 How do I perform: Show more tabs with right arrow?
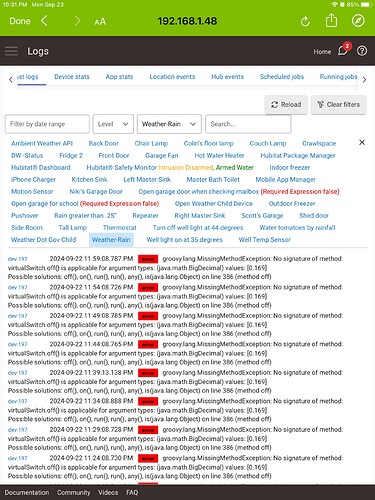click(x=364, y=80)
